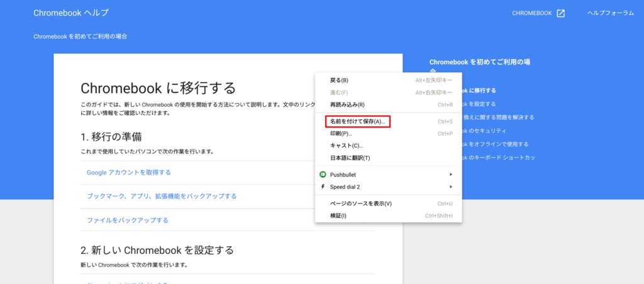Screen dimensions: 644x284
Task: Open the ヘルプフォーラム link in header
Action: pyautogui.click(x=611, y=13)
